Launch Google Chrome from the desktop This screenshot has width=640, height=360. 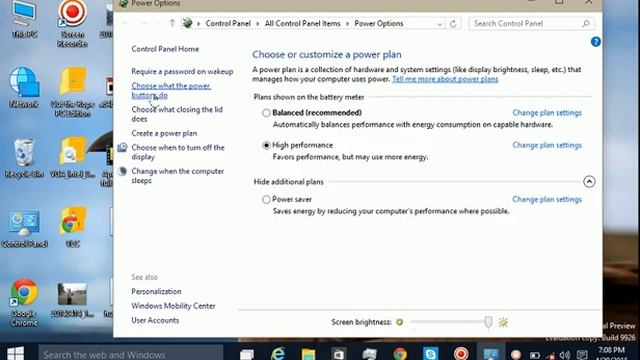24,302
